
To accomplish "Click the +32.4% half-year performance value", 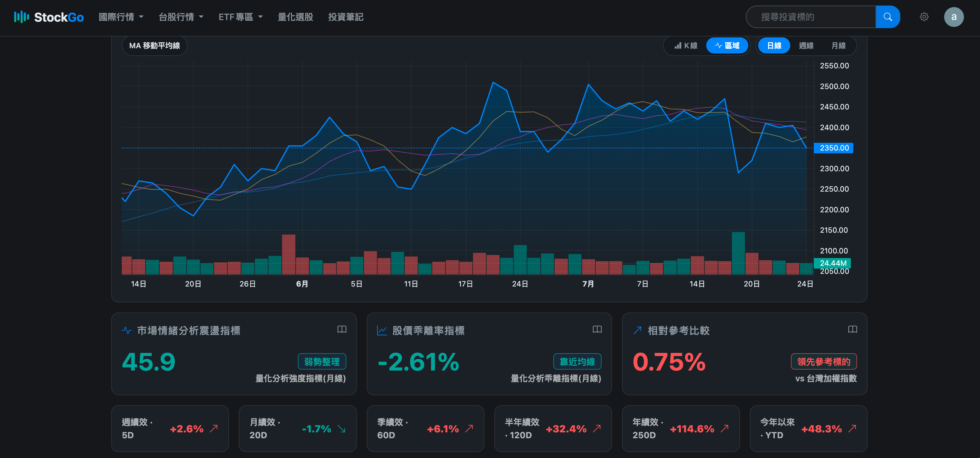I will tap(566, 429).
